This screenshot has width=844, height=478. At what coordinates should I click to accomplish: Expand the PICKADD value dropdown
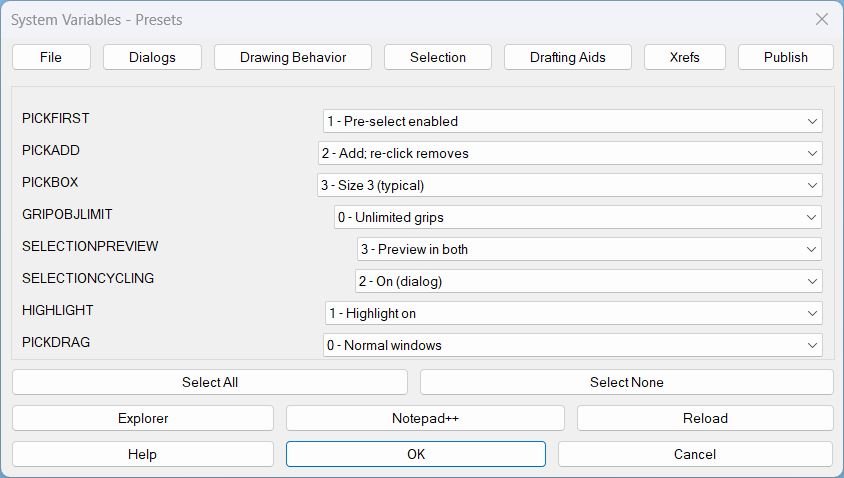pos(569,153)
